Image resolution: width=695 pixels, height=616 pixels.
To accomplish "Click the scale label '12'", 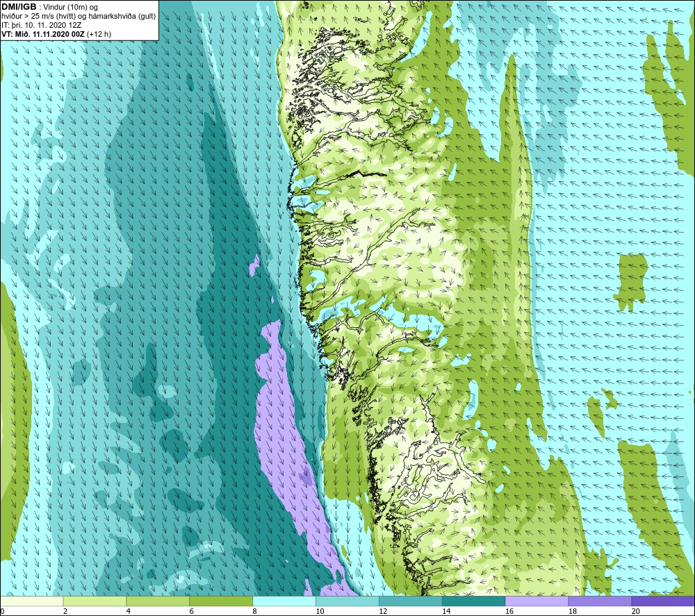I will 383,611.
